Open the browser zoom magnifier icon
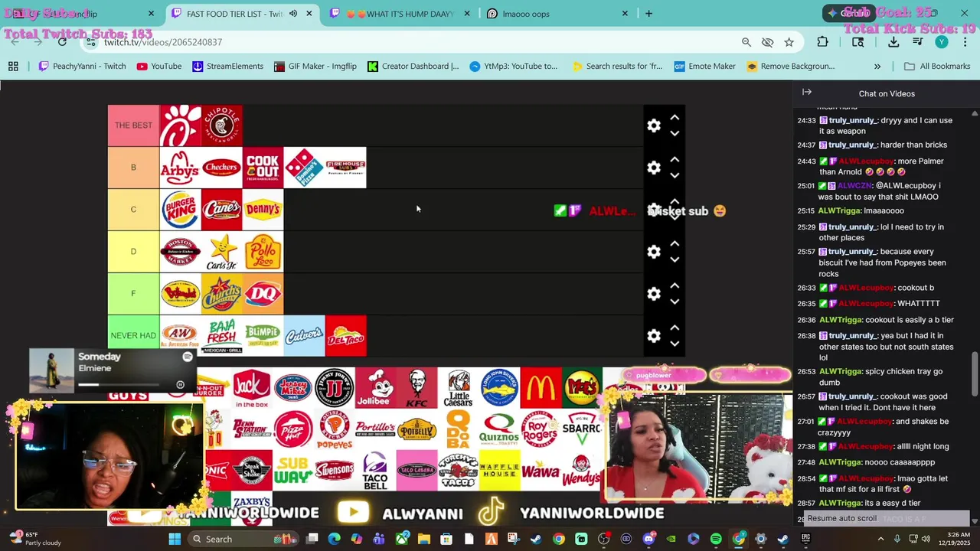This screenshot has height=551, width=980. (746, 42)
